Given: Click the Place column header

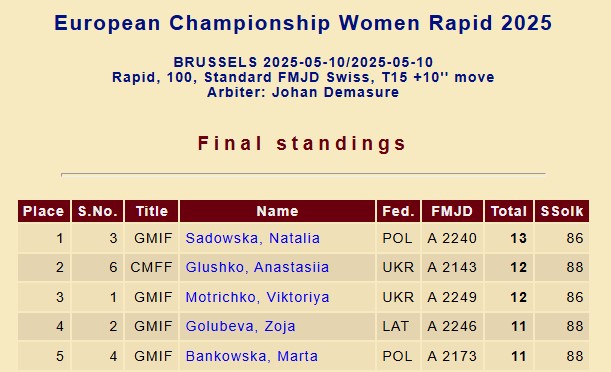Looking at the screenshot, I should click(x=44, y=211).
